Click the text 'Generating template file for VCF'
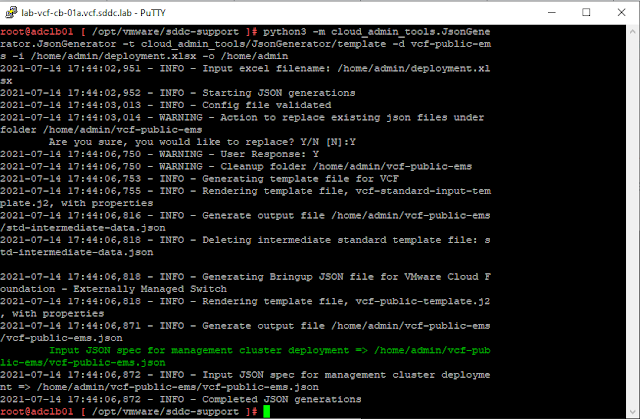Image resolution: width=640 pixels, height=419 pixels. (x=300, y=178)
